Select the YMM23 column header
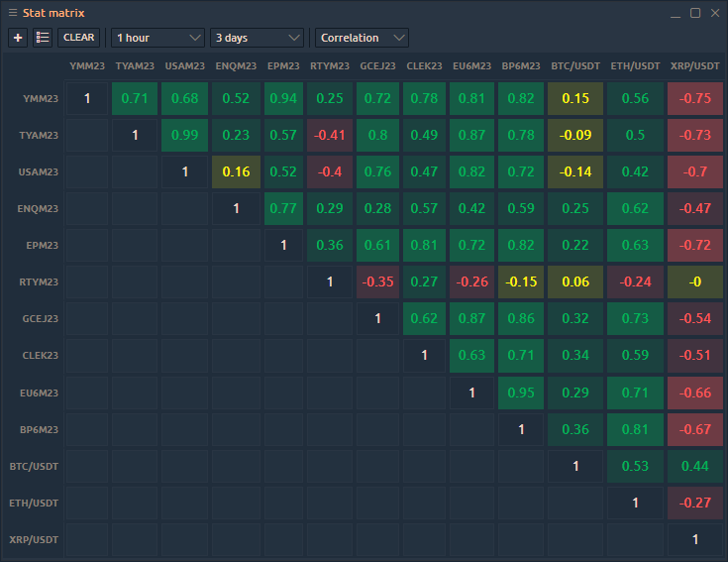The image size is (728, 562). pos(87,66)
